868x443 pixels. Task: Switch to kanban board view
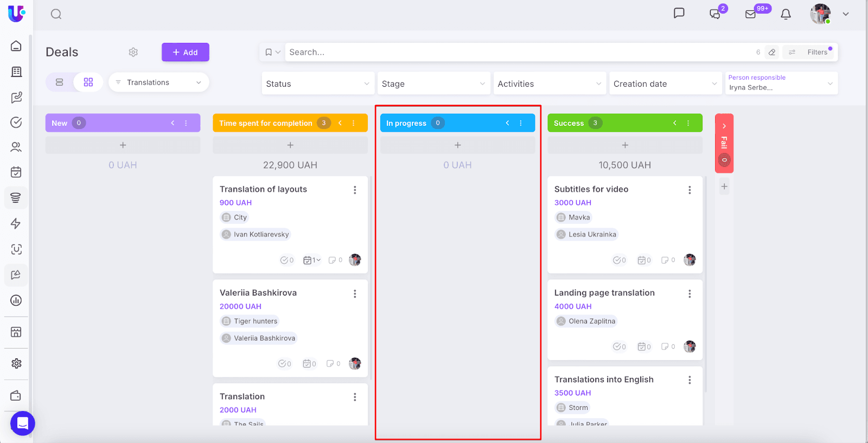click(88, 82)
